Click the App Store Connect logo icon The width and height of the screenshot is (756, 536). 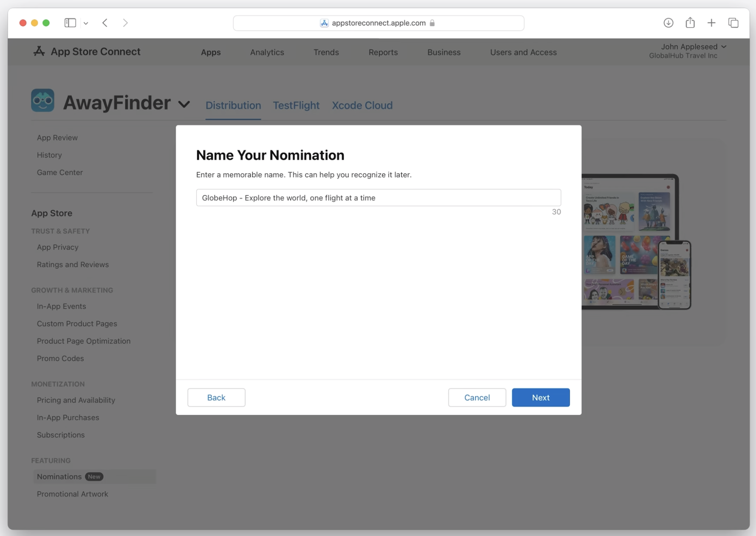pyautogui.click(x=39, y=51)
